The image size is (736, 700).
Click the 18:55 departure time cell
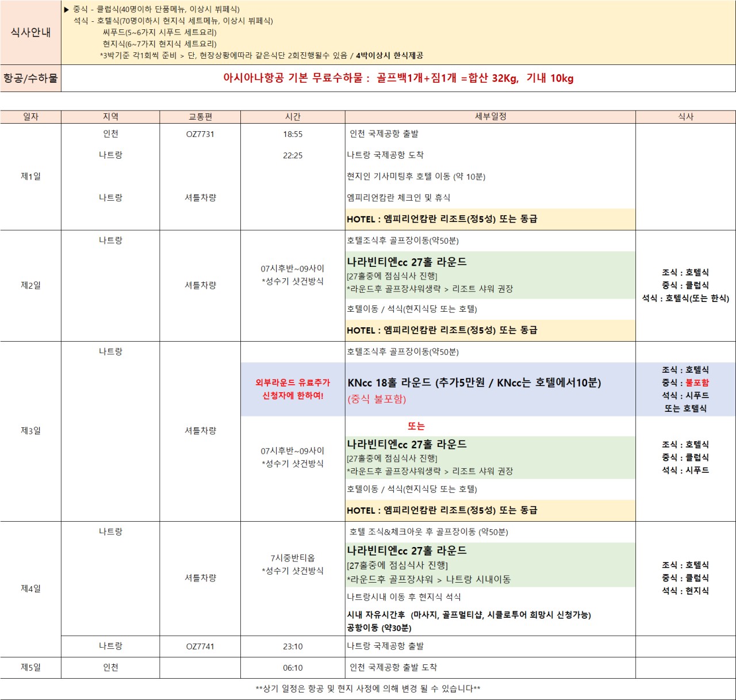point(292,134)
